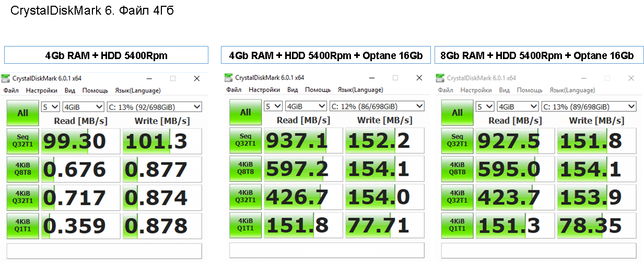Start 4KiB Q1T1 test in left window
The height and width of the screenshot is (263, 644).
click(23, 226)
